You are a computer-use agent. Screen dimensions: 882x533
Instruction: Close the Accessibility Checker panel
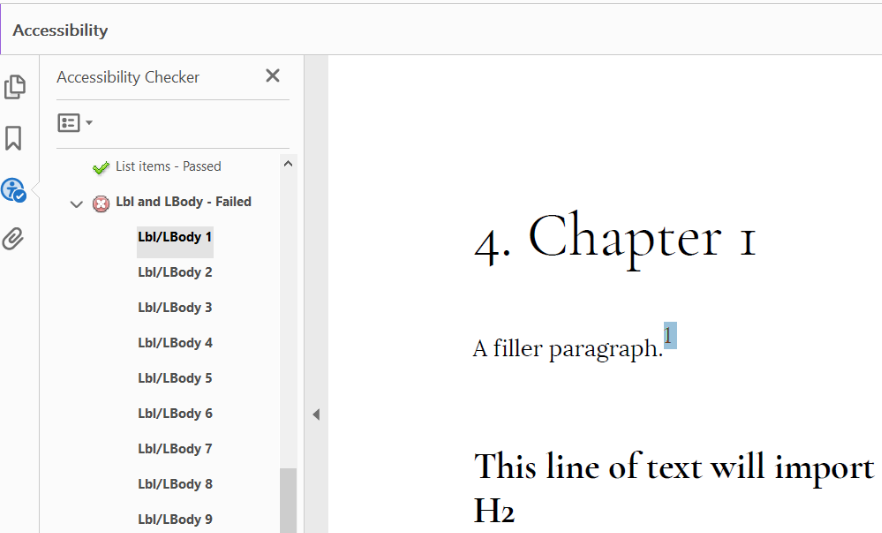[272, 76]
